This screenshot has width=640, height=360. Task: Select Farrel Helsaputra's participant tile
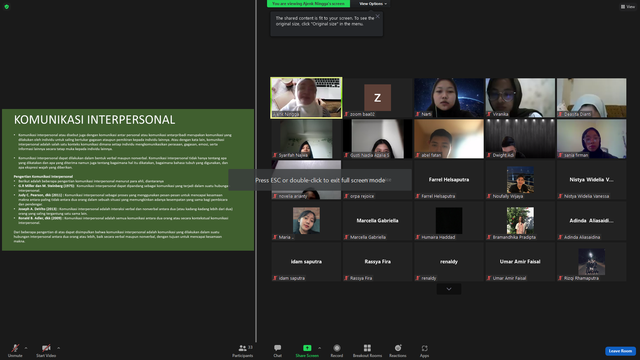pyautogui.click(x=449, y=180)
